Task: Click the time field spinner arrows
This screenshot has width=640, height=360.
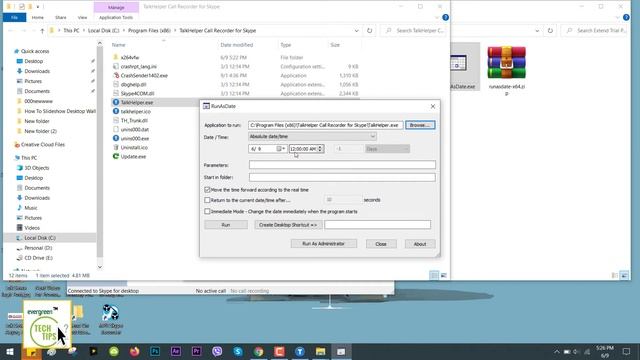Action: 320,149
